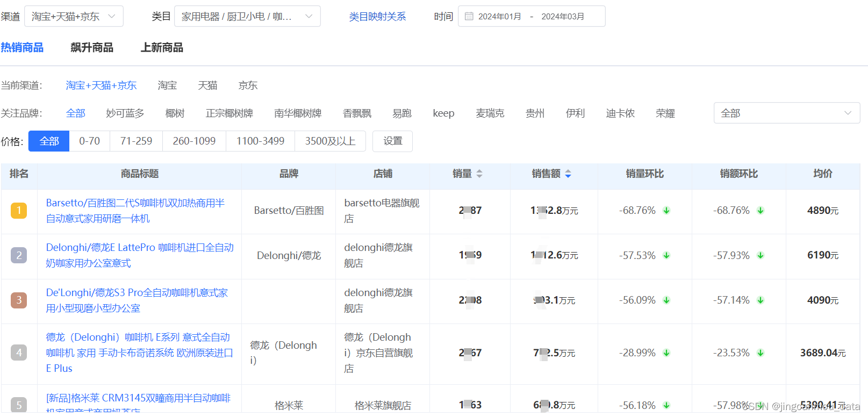Open Barsetto/百胜图二代S咖啡机 product link
Image resolution: width=868 pixels, height=417 pixels.
[x=135, y=211]
